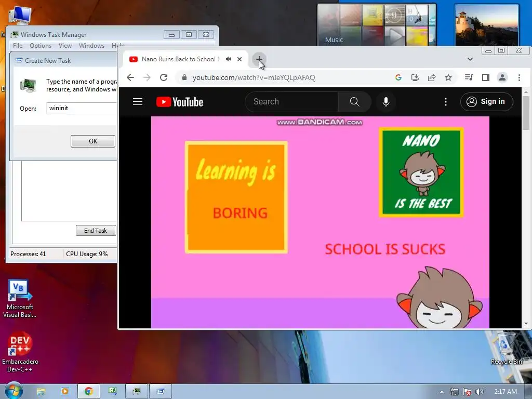Open Windows Explorer from the taskbar
This screenshot has width=532, height=399.
[x=41, y=391]
